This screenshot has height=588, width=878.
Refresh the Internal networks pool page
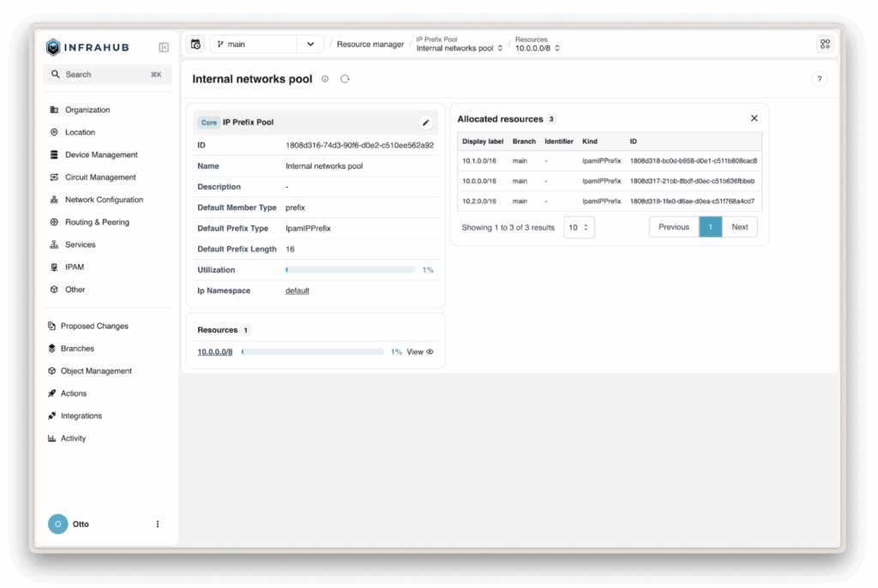click(x=345, y=78)
